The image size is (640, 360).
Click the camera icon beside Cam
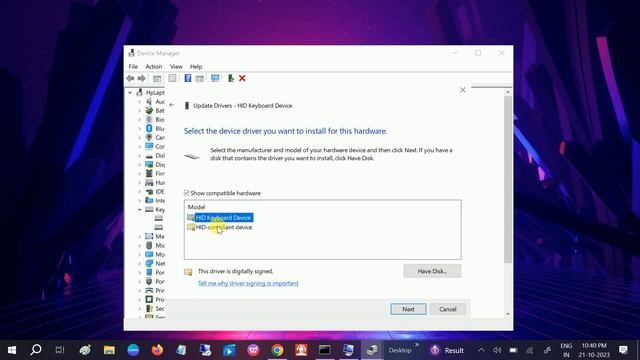point(149,138)
